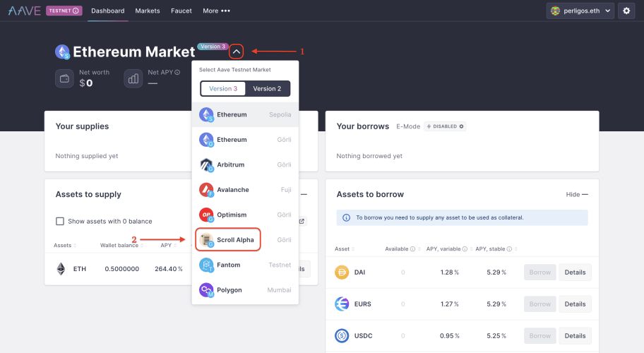Viewport: 644px width, 353px height.
Task: Click the Scroll Alpha network icon
Action: (206, 240)
